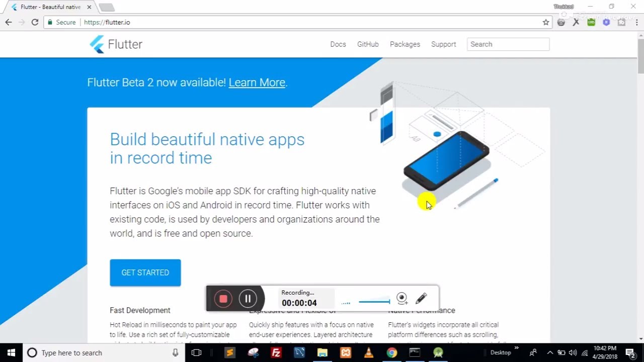
Task: Switch to Chrome in the taskbar
Action: pyautogui.click(x=392, y=352)
